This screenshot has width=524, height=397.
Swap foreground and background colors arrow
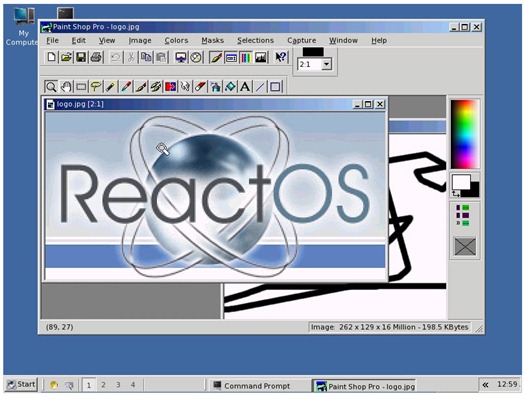click(456, 194)
